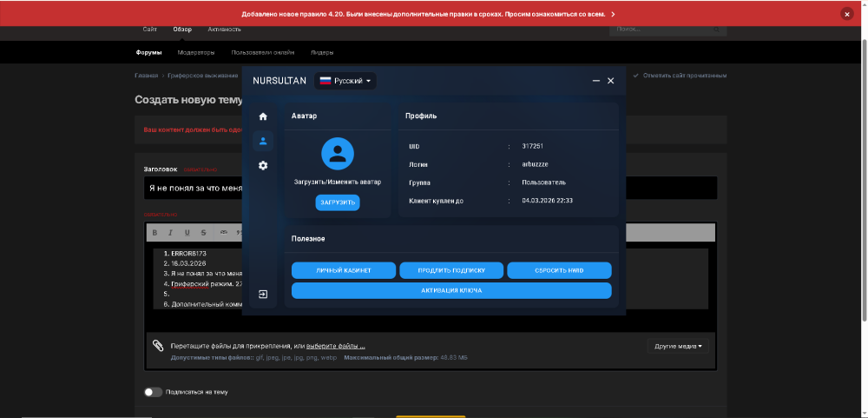Select the profile icon in Nursultan sidebar
Viewport: 868px width, 418px height.
[263, 141]
